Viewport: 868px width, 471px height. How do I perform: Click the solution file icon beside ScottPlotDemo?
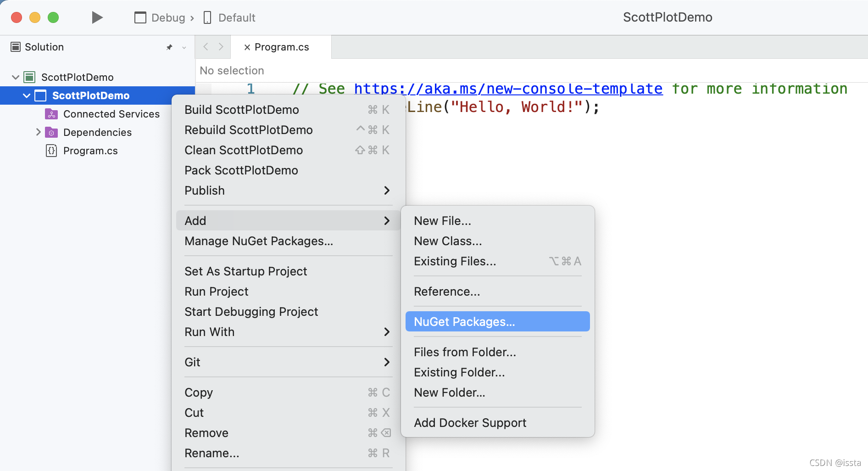click(29, 77)
